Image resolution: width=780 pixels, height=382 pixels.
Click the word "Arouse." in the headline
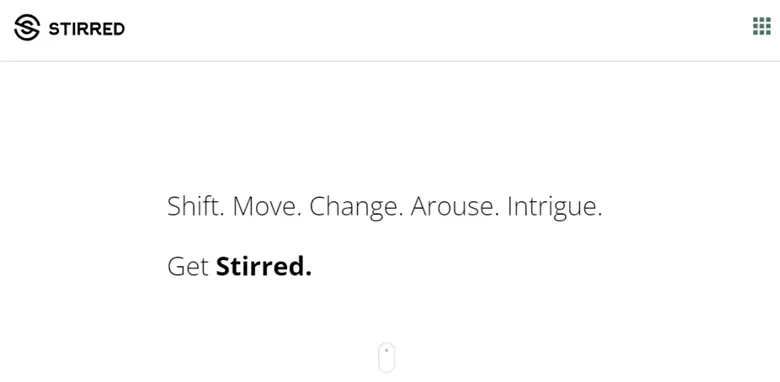tap(455, 206)
